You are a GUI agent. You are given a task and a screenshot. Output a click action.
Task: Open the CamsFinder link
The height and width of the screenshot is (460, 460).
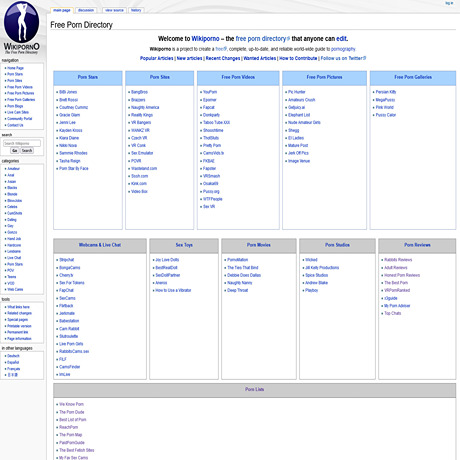[70, 367]
